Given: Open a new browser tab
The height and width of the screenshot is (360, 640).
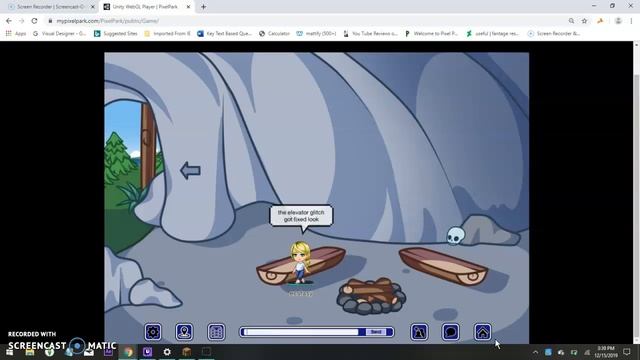Looking at the screenshot, I should click(203, 7).
